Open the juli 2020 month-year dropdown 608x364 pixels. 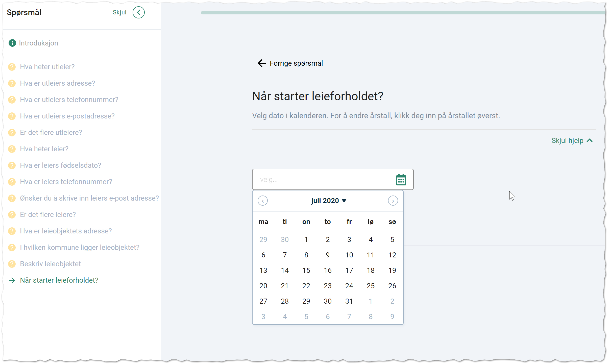[328, 201]
